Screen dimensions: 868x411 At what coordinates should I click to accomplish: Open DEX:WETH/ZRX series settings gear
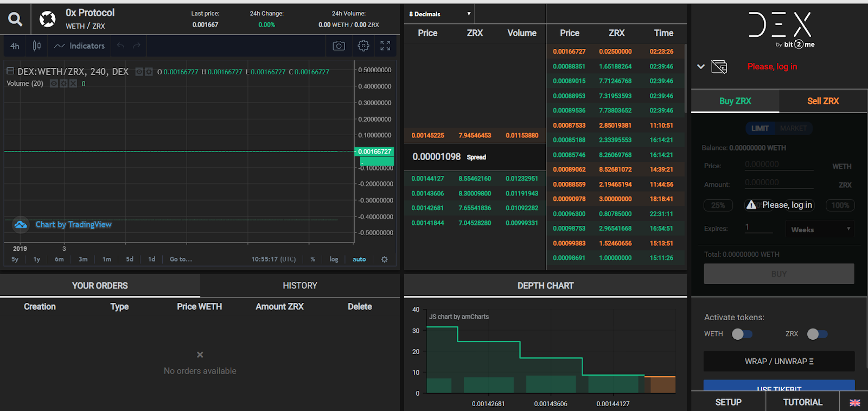pos(149,72)
